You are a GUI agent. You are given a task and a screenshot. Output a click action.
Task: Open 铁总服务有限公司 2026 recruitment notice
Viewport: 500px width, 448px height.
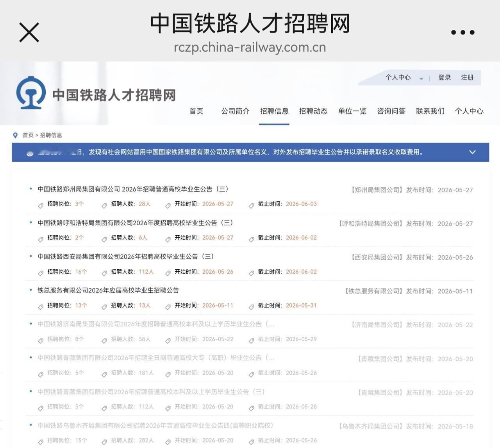pyautogui.click(x=108, y=290)
